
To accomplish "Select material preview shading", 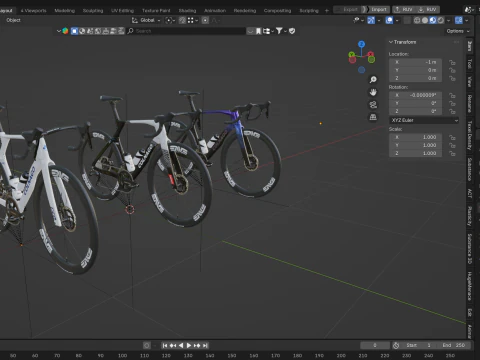I will click(433, 20).
